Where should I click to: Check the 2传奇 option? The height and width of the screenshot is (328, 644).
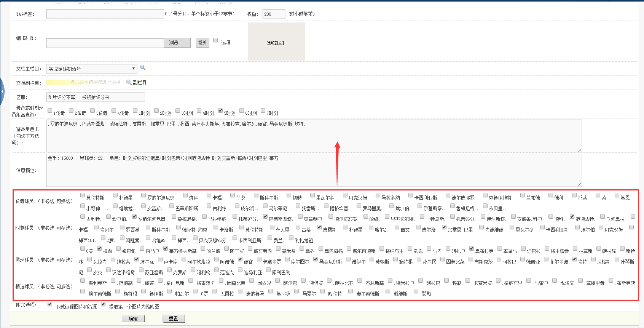coord(71,110)
